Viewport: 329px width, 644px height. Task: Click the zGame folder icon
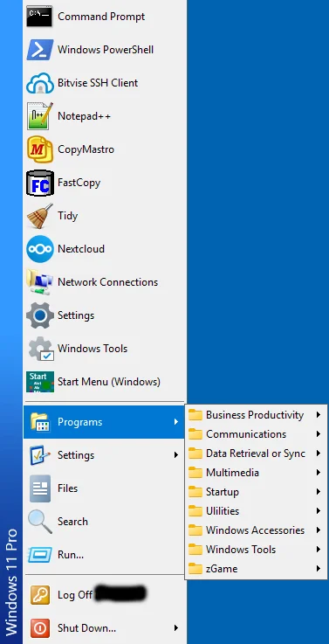click(x=195, y=569)
